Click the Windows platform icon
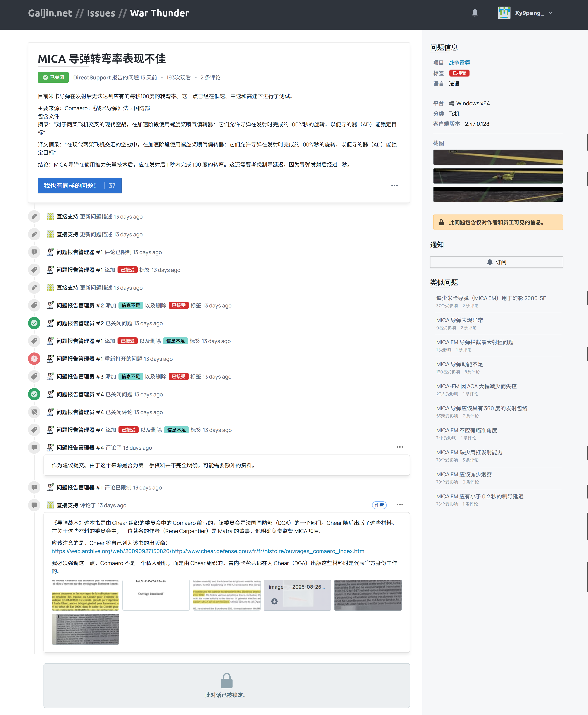The image size is (588, 715). 452,103
